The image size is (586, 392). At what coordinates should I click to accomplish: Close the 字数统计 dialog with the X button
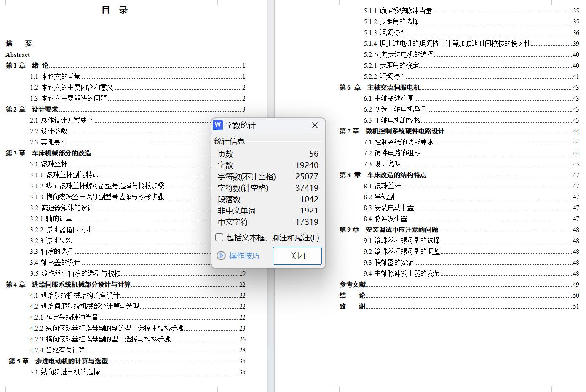pyautogui.click(x=315, y=125)
